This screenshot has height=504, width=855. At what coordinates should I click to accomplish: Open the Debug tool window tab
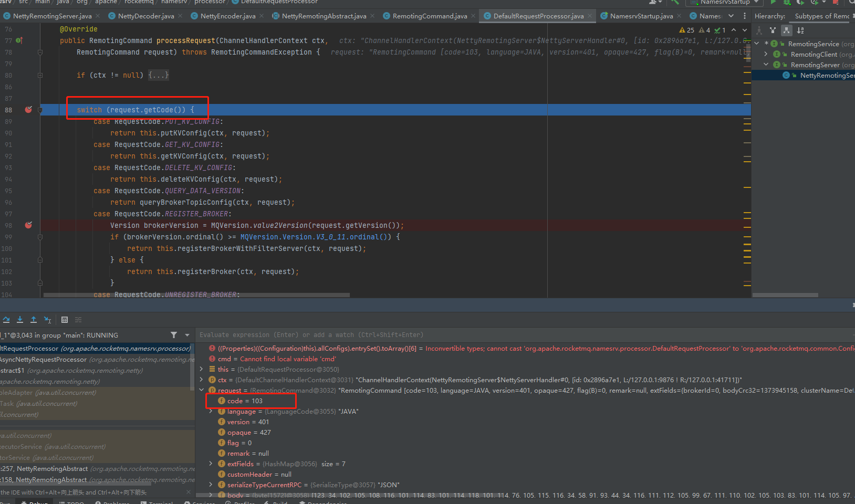click(35, 502)
